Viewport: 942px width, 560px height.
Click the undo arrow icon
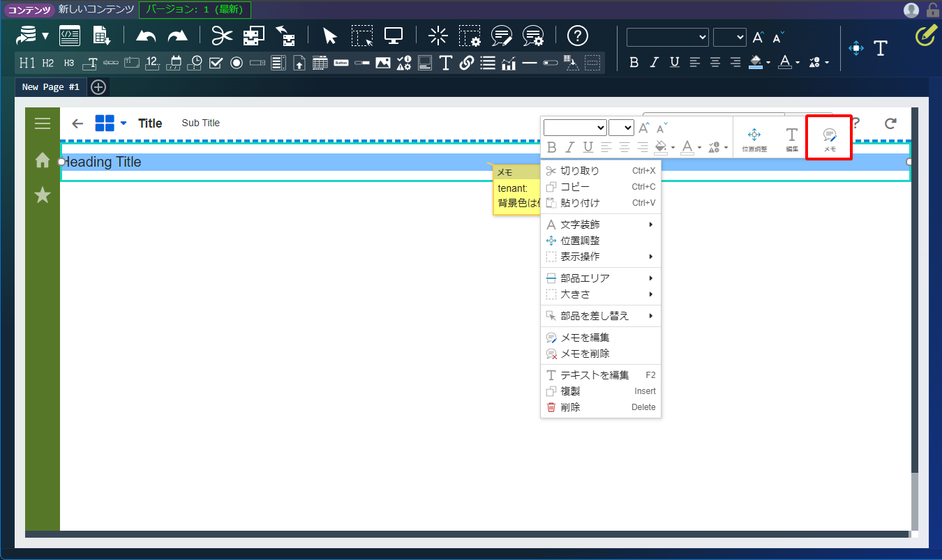pos(146,36)
